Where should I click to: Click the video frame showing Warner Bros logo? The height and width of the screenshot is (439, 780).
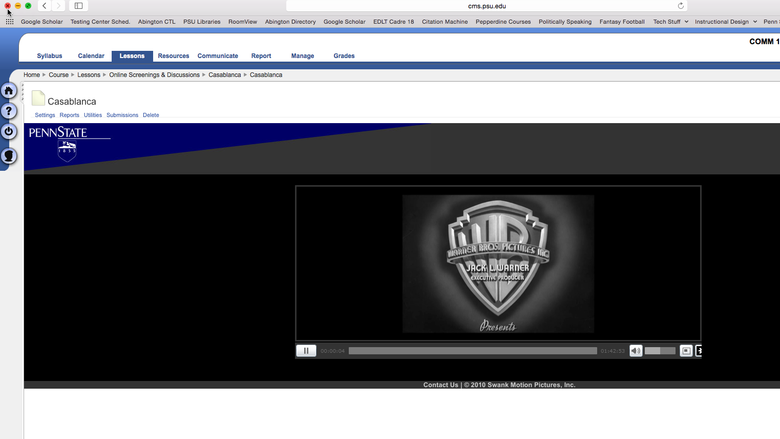tap(498, 263)
